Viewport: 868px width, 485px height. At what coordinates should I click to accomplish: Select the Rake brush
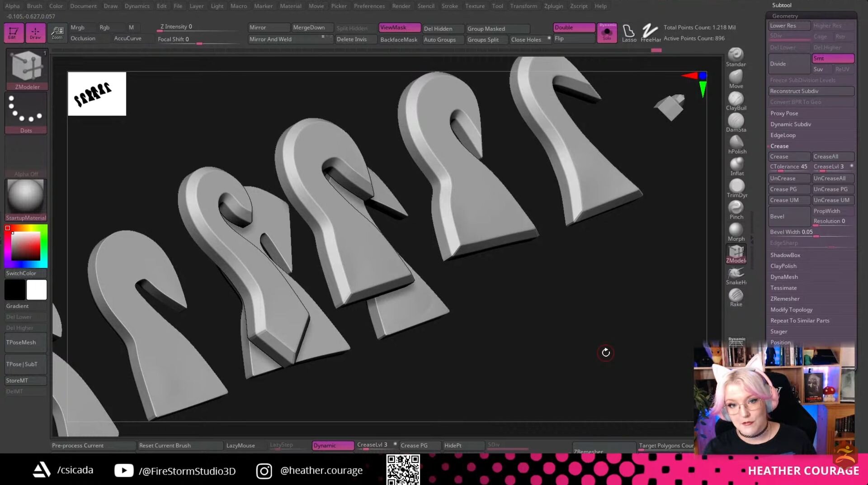pos(736,297)
